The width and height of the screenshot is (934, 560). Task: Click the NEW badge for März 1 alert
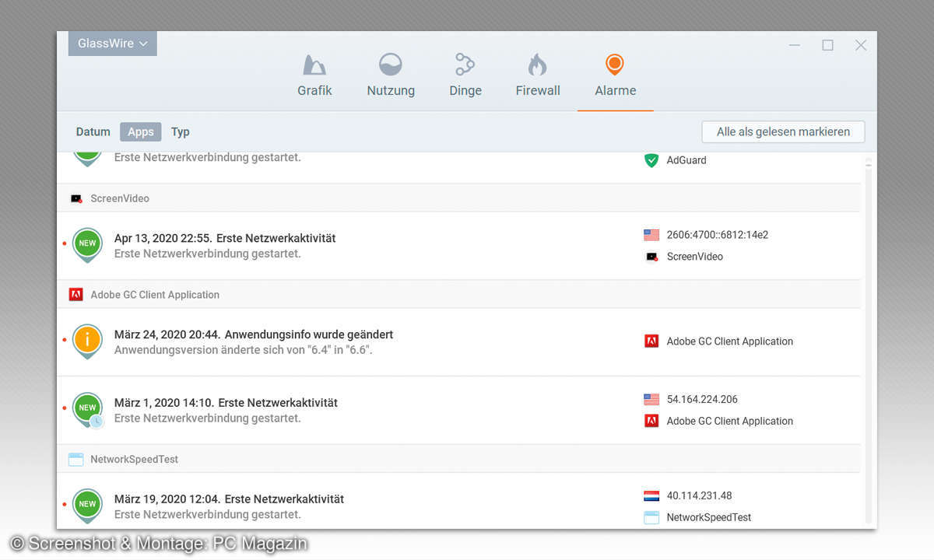point(87,409)
